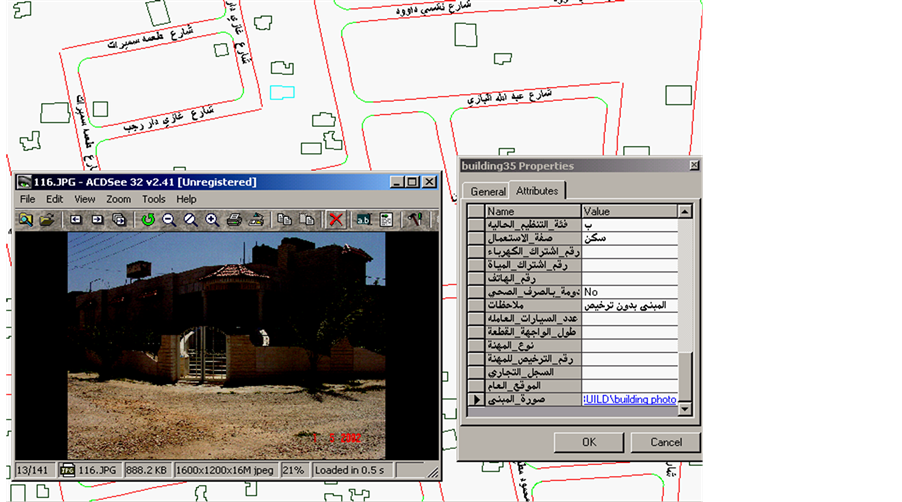
Task: Go to previous image with left arrow icon
Action: (x=76, y=219)
